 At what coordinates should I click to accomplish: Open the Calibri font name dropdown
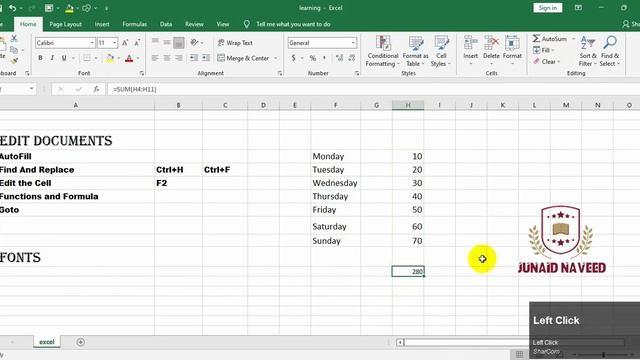click(x=92, y=42)
